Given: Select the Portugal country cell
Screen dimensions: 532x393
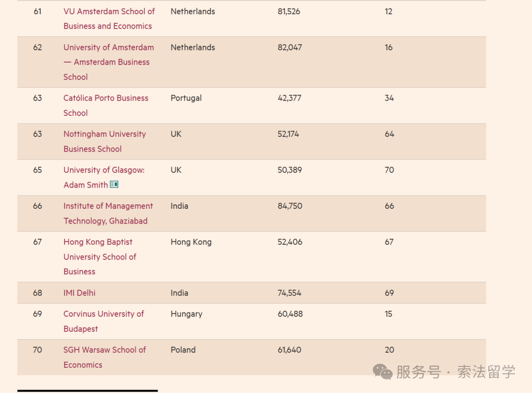Looking at the screenshot, I should (186, 98).
